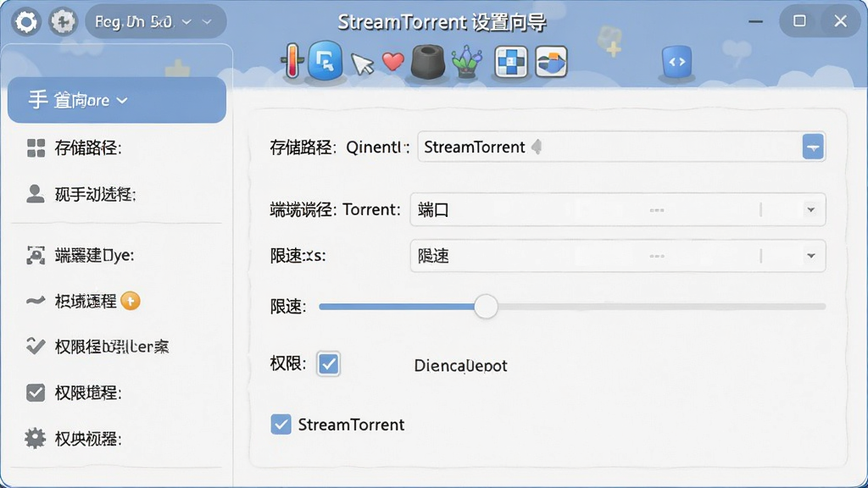Click the blue code brackets icon
The width and height of the screenshot is (868, 488).
click(x=676, y=62)
